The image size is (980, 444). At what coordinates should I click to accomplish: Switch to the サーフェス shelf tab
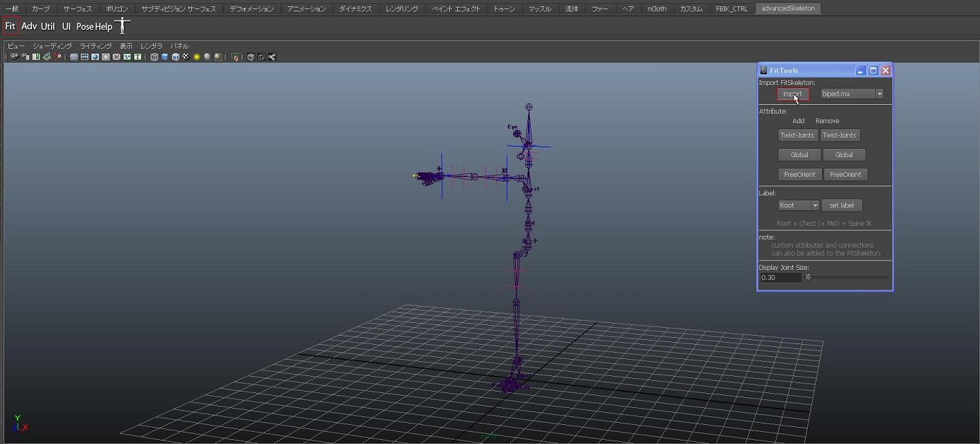tap(78, 8)
